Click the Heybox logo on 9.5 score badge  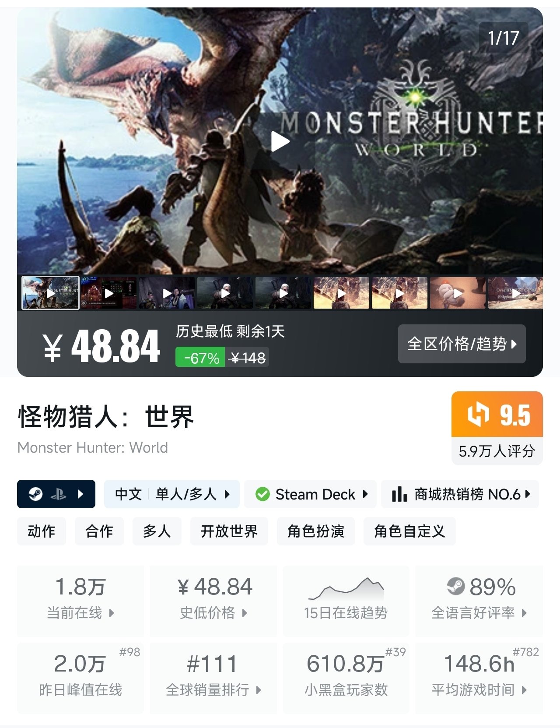(x=478, y=414)
